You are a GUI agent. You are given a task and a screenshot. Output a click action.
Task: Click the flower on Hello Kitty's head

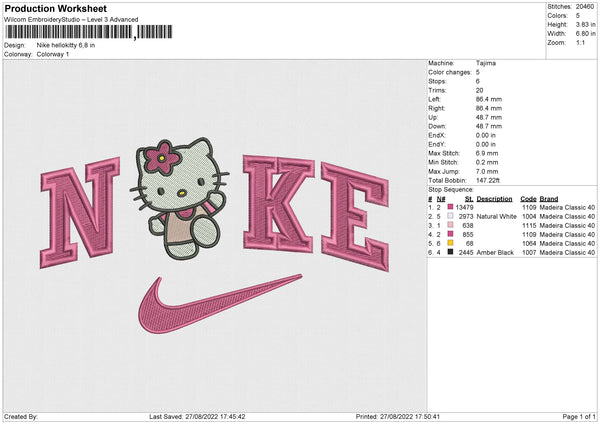(162, 158)
